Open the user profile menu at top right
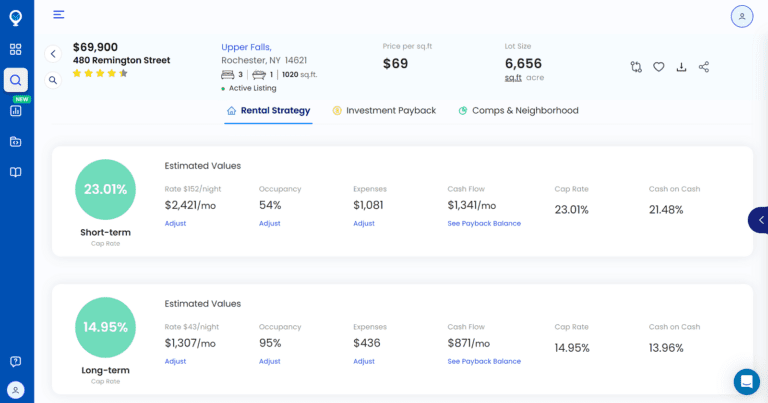The width and height of the screenshot is (768, 403). 742,16
